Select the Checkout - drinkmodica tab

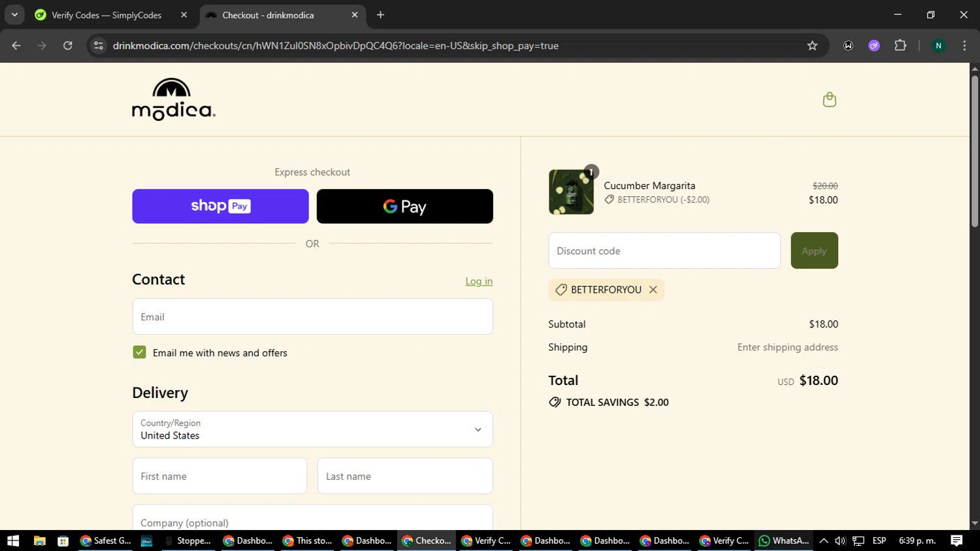coord(268,14)
